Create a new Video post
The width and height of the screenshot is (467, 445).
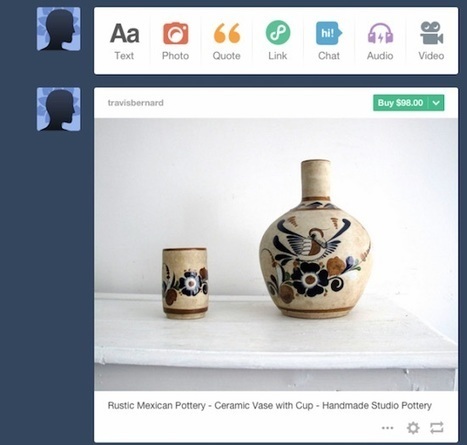(431, 41)
